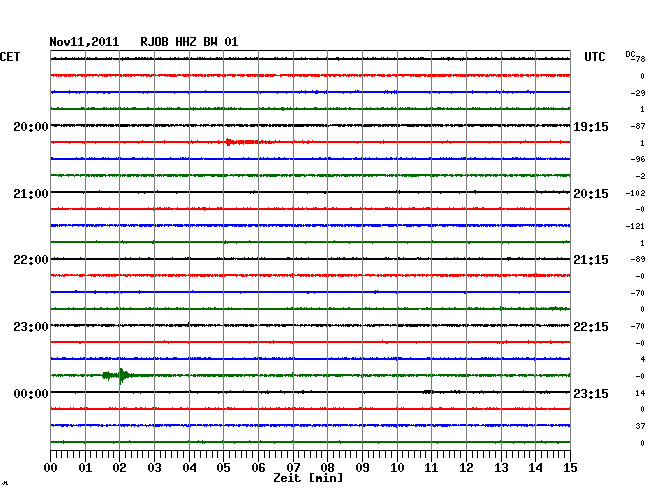Click the 19:15 UTC time label

point(591,126)
